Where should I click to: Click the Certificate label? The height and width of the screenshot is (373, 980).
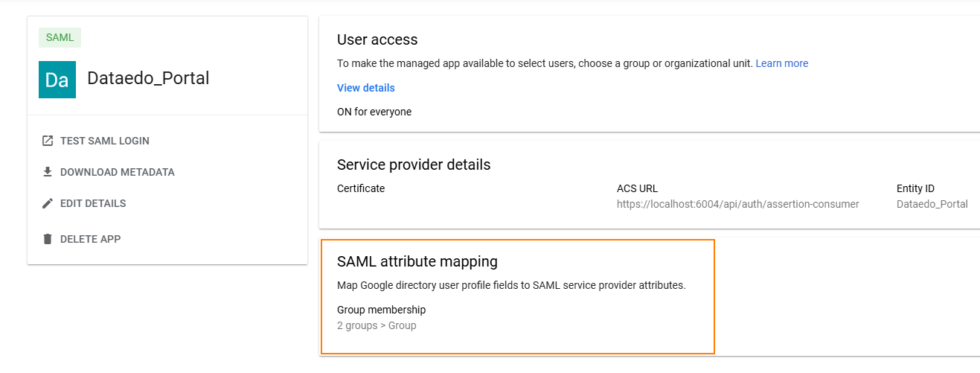point(361,188)
